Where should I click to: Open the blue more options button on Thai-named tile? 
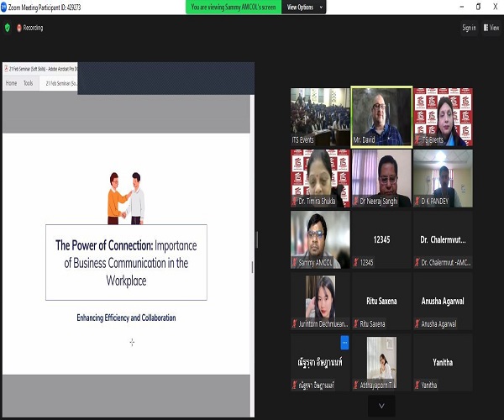(x=344, y=343)
